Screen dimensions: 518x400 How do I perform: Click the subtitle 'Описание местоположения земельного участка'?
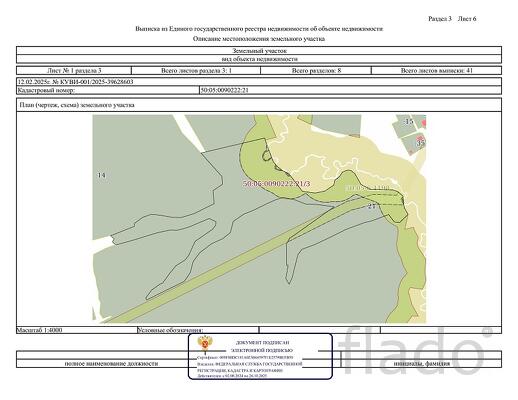(259, 39)
